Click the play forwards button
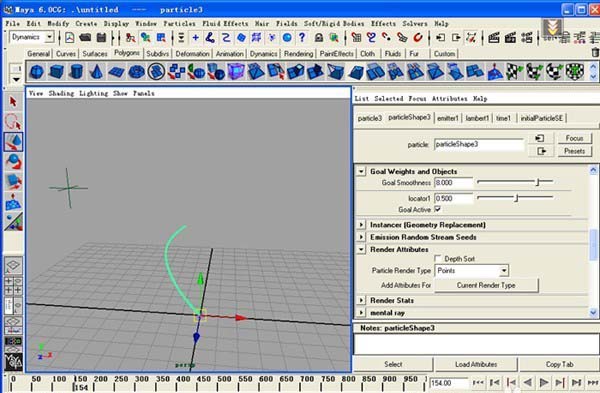 tap(544, 382)
